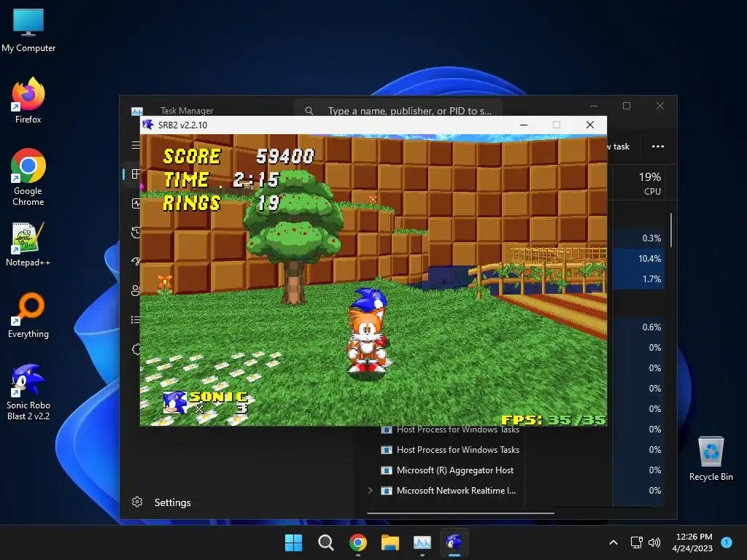Image resolution: width=747 pixels, height=560 pixels.
Task: Click the Settings gear icon in Task Manager
Action: (137, 502)
